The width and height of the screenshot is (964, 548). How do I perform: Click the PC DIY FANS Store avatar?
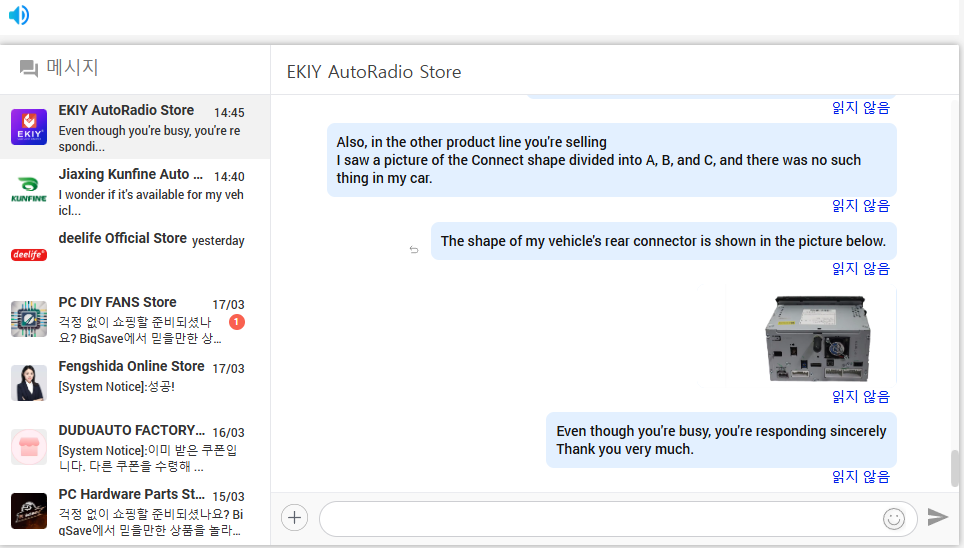(29, 319)
